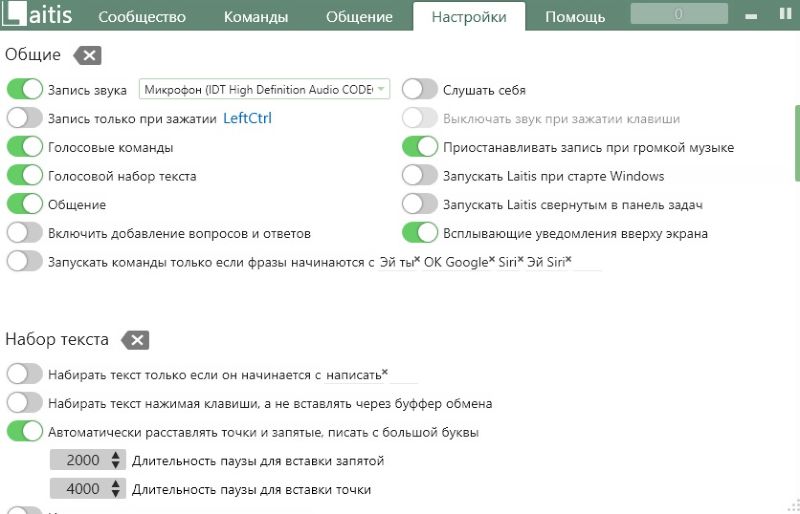Image resolution: width=800 pixels, height=514 pixels.
Task: Remove the "OK Google" trigger phrase
Action: [492, 259]
